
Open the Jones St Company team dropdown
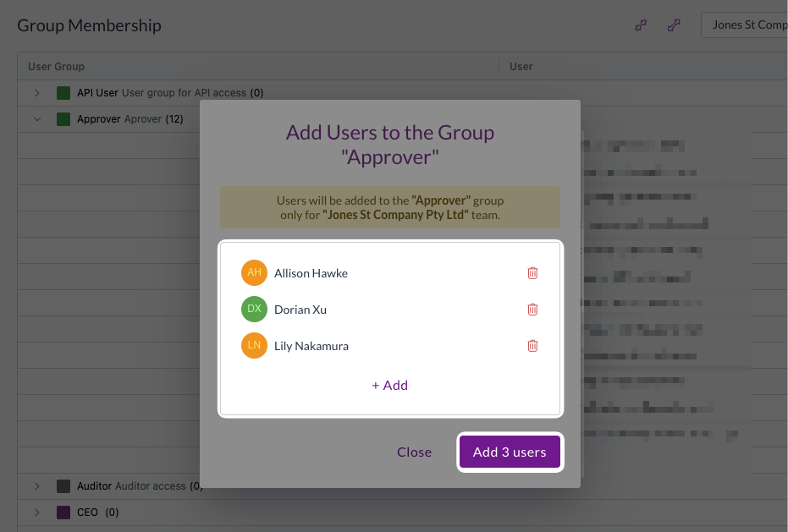[745, 25]
